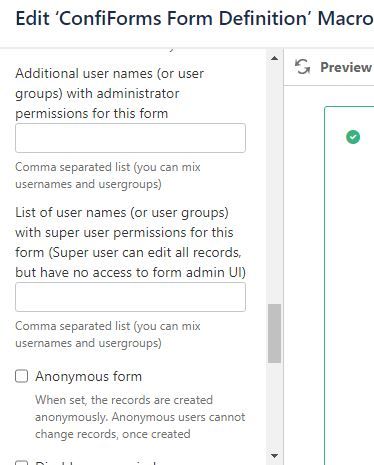
Task: Click the 'Additional user names' field label
Action: click(x=110, y=93)
